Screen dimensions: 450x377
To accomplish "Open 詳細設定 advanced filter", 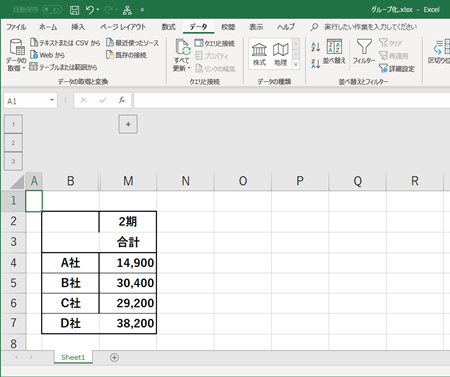I will [397, 68].
